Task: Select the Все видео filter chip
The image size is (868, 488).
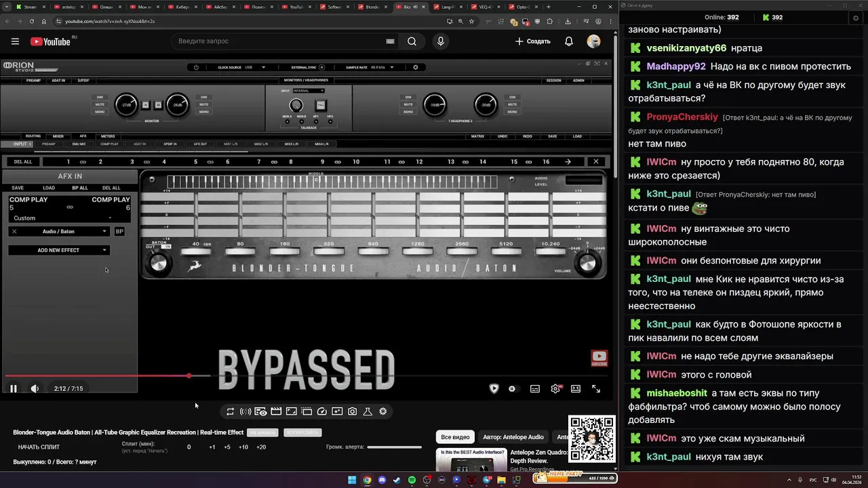Action: click(x=455, y=437)
